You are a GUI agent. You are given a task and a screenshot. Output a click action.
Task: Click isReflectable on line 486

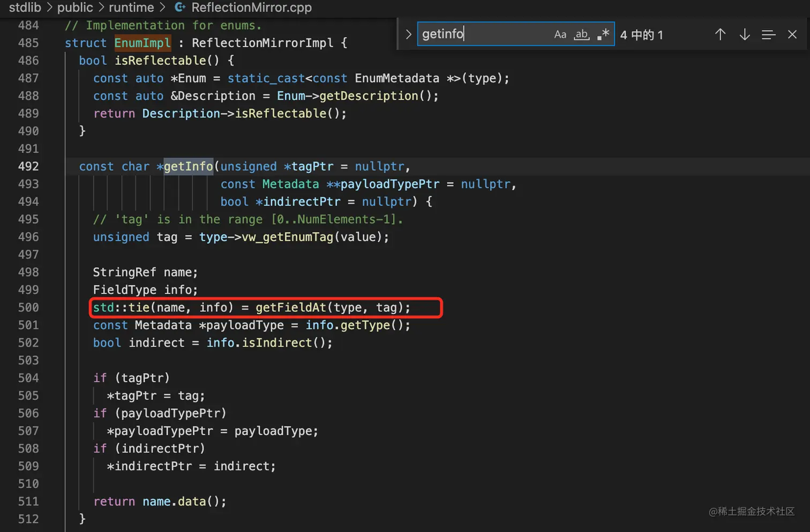[x=160, y=61]
